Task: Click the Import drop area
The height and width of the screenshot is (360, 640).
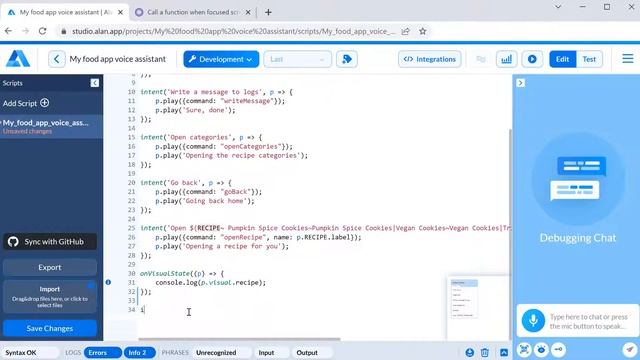Action: tap(50, 297)
